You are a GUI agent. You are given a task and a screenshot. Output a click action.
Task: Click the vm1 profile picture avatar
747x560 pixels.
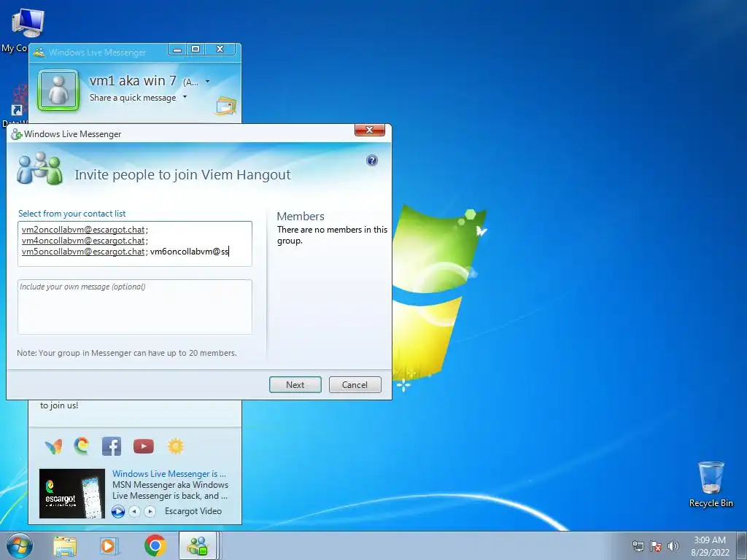[x=58, y=90]
